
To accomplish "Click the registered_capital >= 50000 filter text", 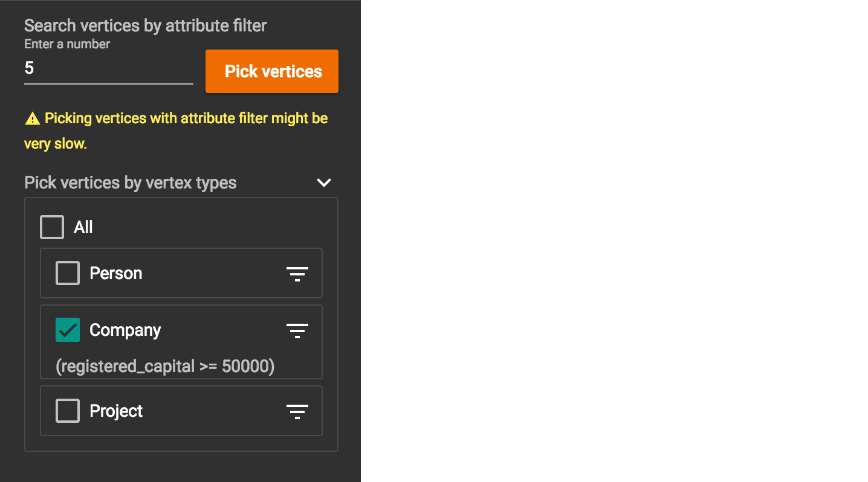I will (165, 366).
